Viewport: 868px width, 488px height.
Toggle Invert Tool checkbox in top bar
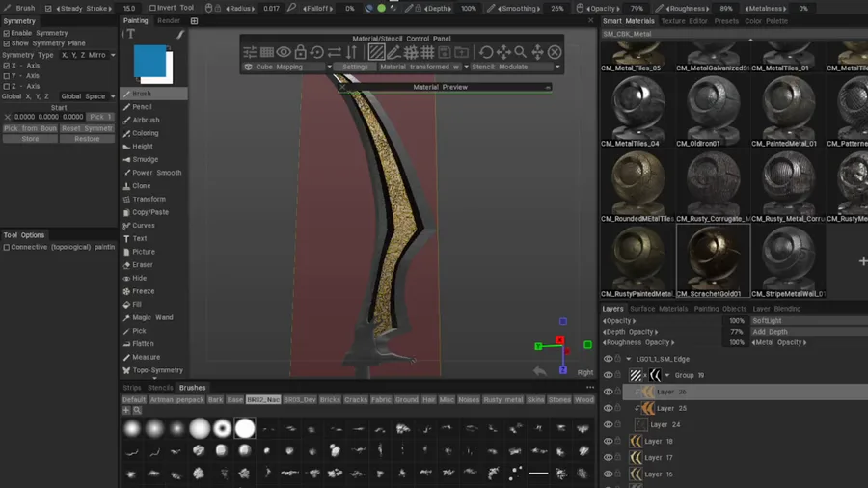[152, 8]
